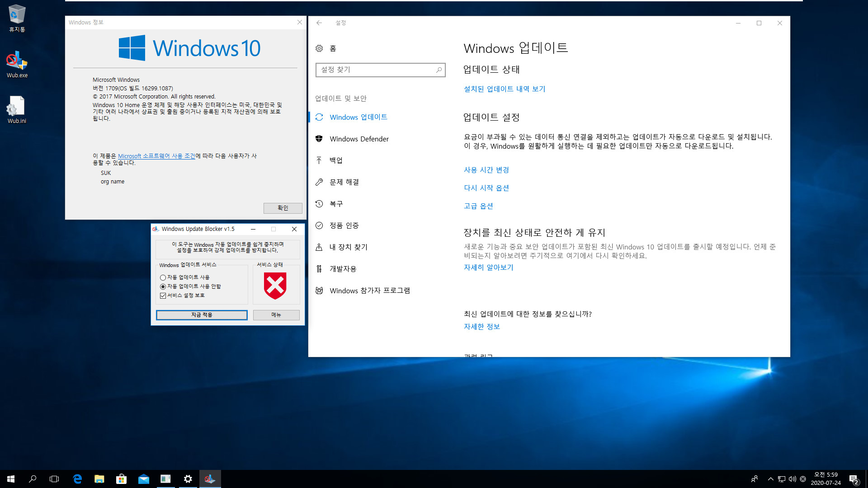
Task: Click the Home gear icon in Settings
Action: 319,48
